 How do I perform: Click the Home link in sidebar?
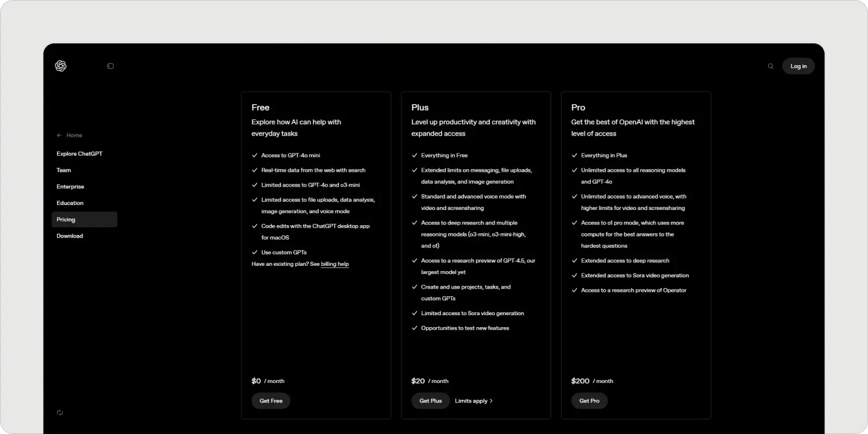[x=74, y=135]
